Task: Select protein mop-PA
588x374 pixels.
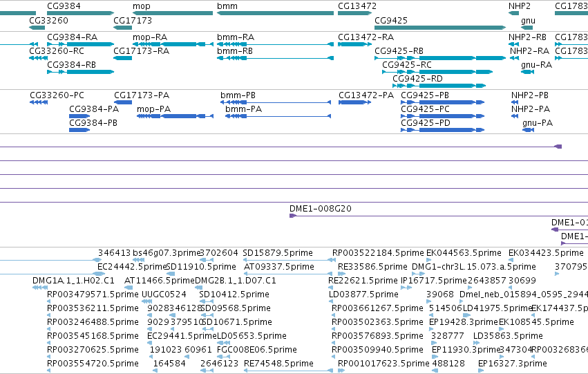Action: [175, 116]
